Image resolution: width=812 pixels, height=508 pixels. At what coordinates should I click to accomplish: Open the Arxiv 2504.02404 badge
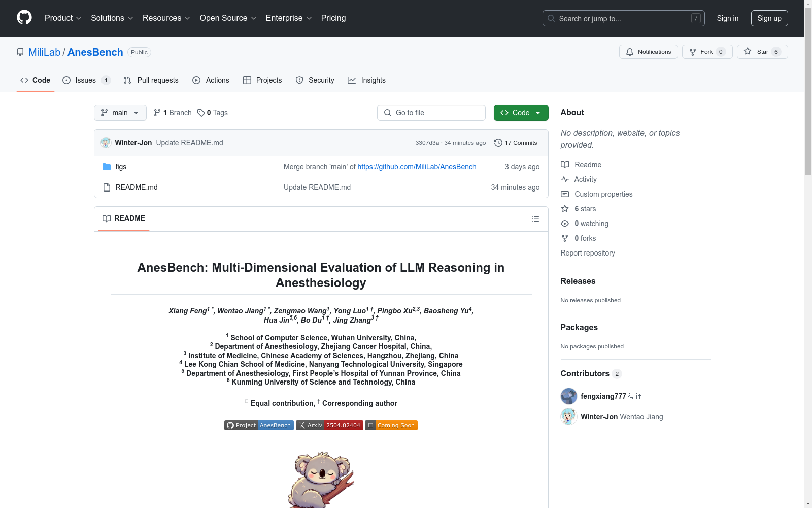tap(329, 425)
